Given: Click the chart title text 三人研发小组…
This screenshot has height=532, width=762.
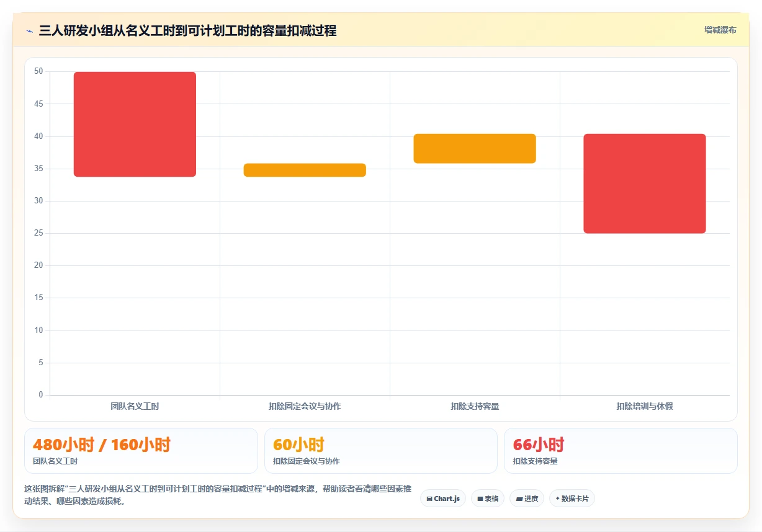Looking at the screenshot, I should click(187, 30).
